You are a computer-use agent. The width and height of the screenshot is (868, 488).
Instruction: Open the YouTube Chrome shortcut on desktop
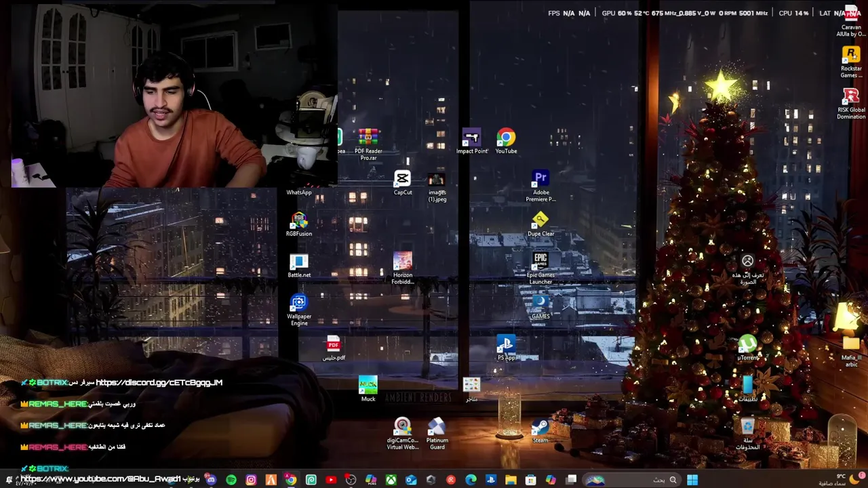click(506, 142)
